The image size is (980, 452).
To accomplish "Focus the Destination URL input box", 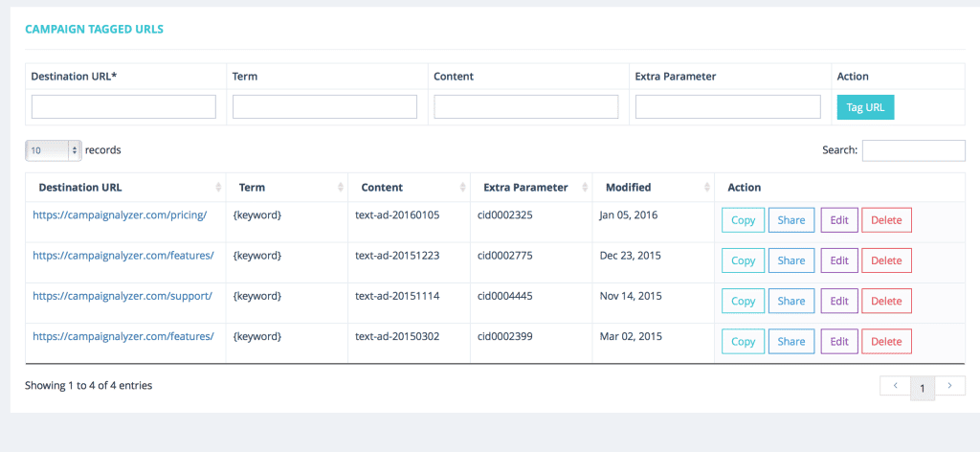I will (x=123, y=107).
